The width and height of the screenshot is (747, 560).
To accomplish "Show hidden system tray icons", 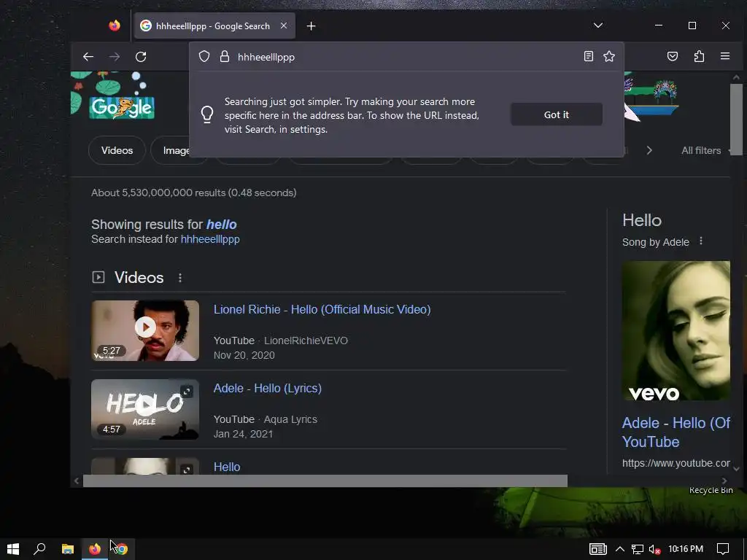I will [620, 549].
